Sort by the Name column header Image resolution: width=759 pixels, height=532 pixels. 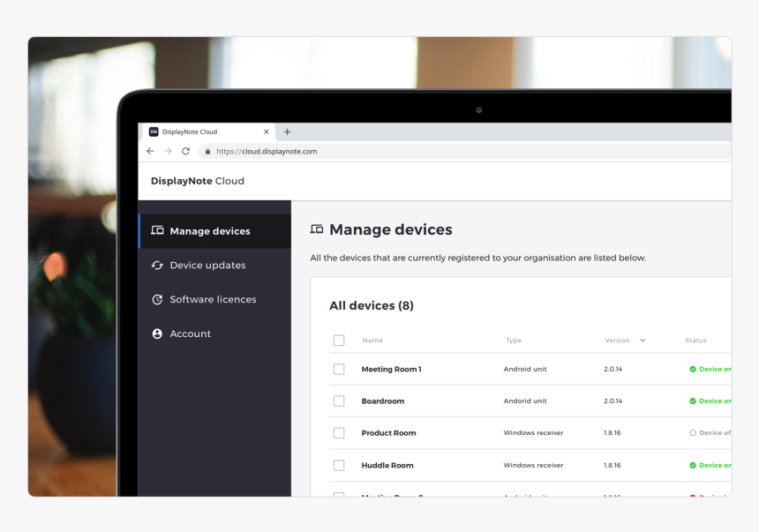[x=372, y=341]
